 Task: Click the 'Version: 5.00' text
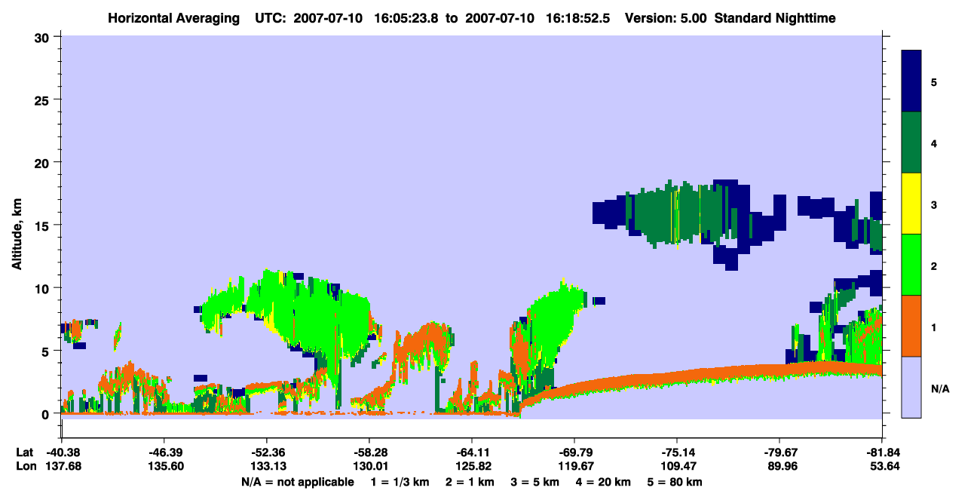tap(666, 17)
